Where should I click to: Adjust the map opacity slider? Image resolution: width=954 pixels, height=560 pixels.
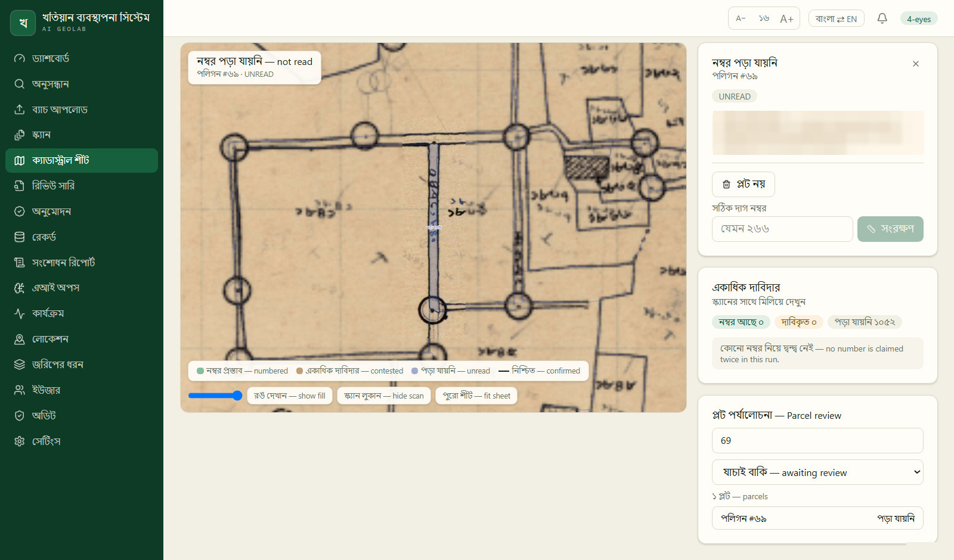pyautogui.click(x=215, y=396)
